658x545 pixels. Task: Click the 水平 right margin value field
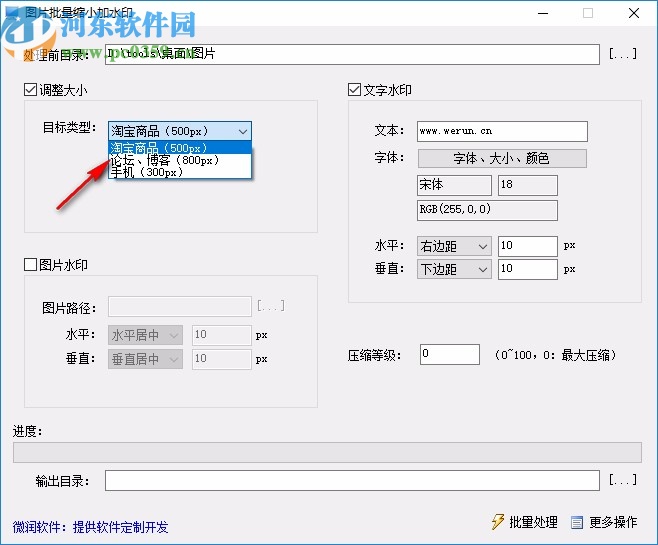point(527,246)
